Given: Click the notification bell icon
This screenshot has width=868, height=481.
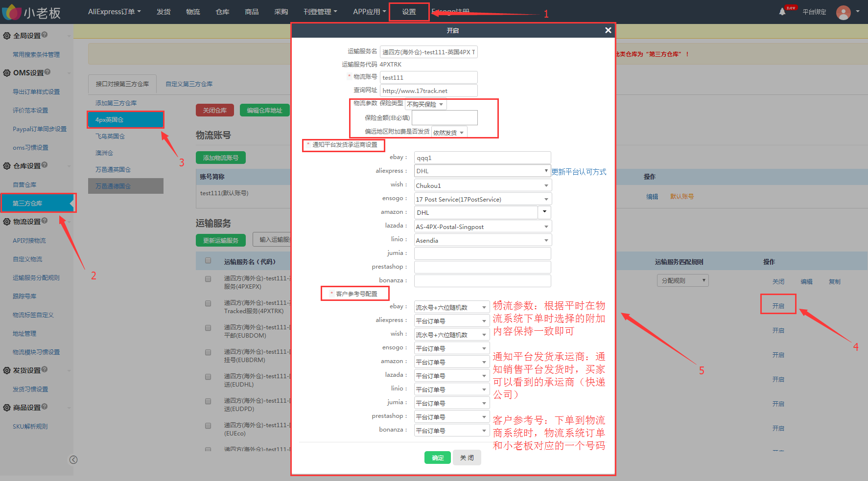Looking at the screenshot, I should pos(782,12).
